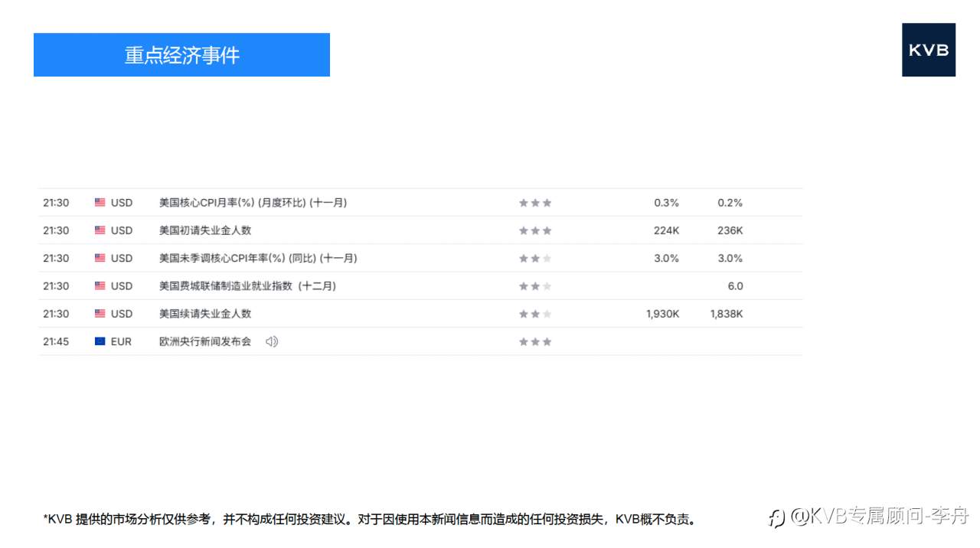Select the USD currency label on the first row

coord(122,202)
